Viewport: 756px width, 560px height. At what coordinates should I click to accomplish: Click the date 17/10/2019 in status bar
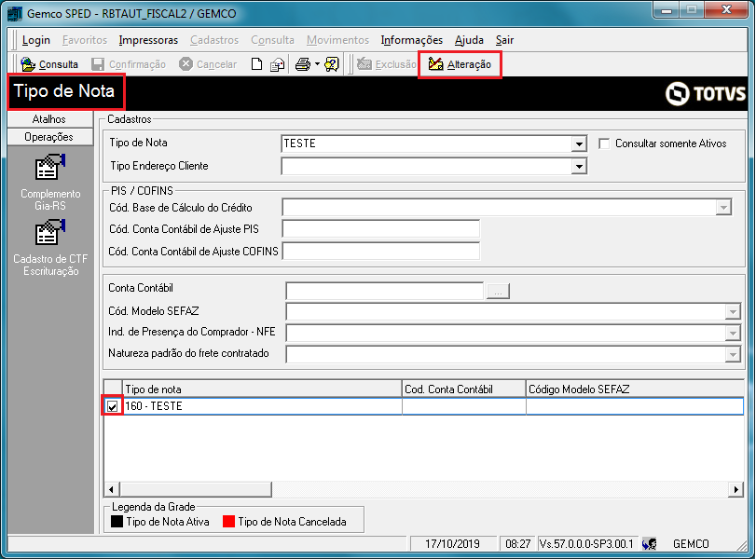click(453, 544)
